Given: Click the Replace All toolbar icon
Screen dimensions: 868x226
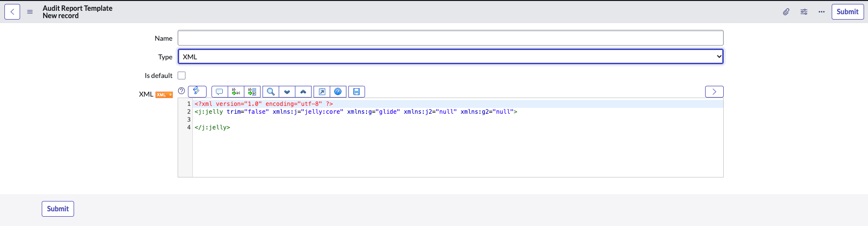Looking at the screenshot, I should [x=252, y=92].
